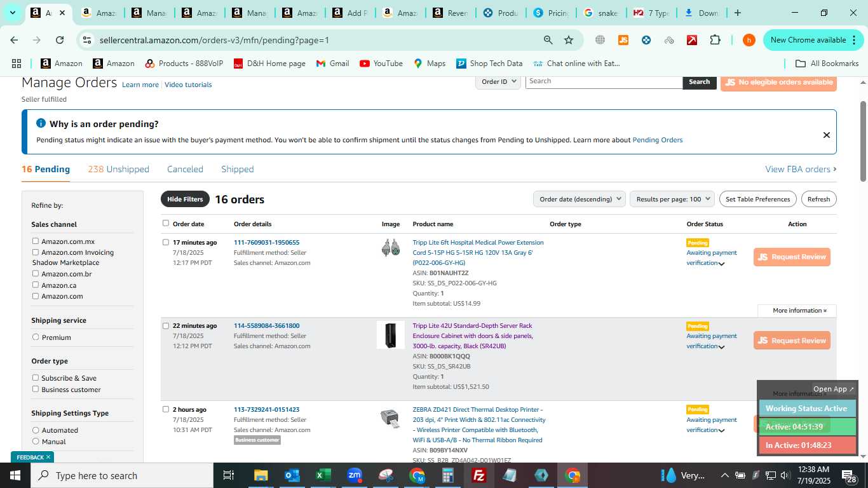Open the orange JS extension icon
The image size is (868, 488).
click(x=623, y=40)
